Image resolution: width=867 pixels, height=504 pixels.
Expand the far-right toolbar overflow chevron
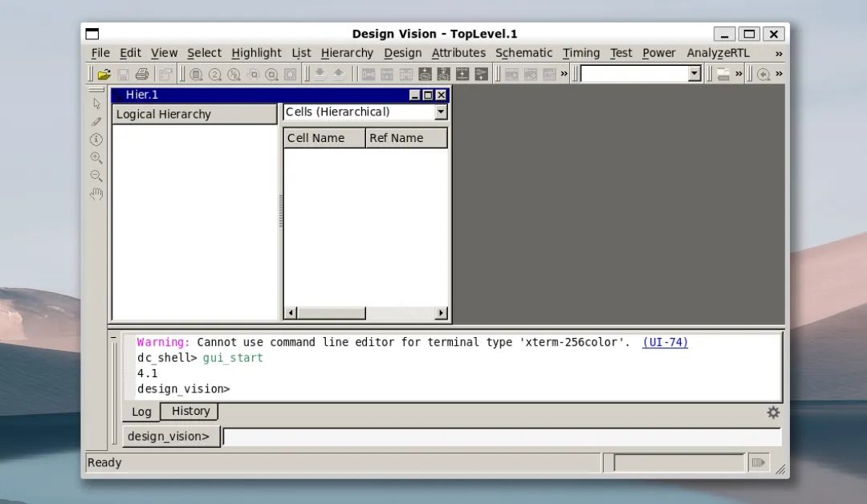pyautogui.click(x=779, y=74)
